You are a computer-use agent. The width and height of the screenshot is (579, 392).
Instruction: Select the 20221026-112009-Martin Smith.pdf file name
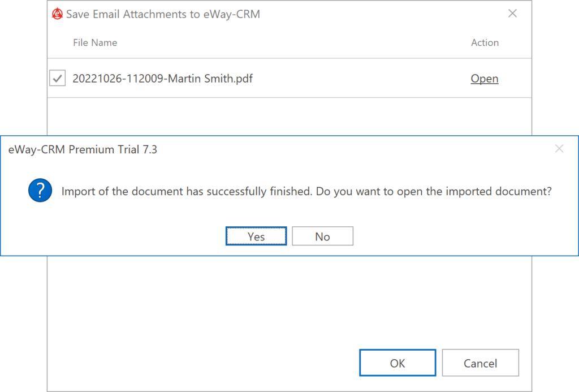tap(162, 79)
